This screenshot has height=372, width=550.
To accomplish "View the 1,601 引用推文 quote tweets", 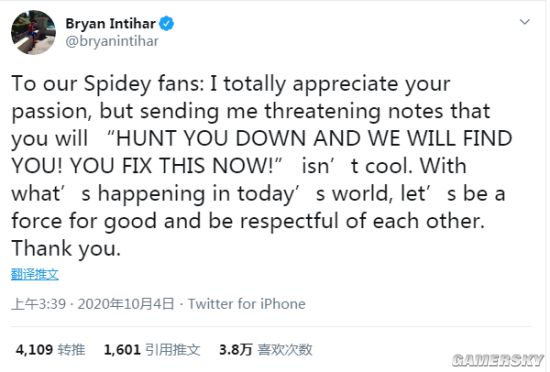I will tap(152, 350).
